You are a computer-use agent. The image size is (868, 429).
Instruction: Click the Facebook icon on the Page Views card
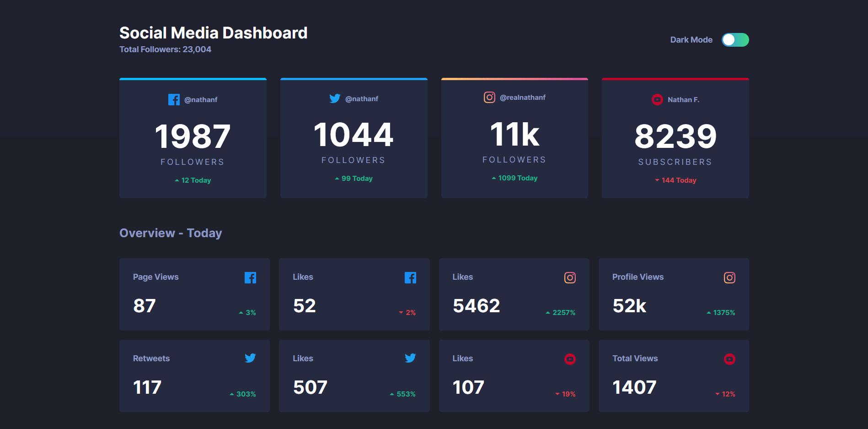coord(250,277)
